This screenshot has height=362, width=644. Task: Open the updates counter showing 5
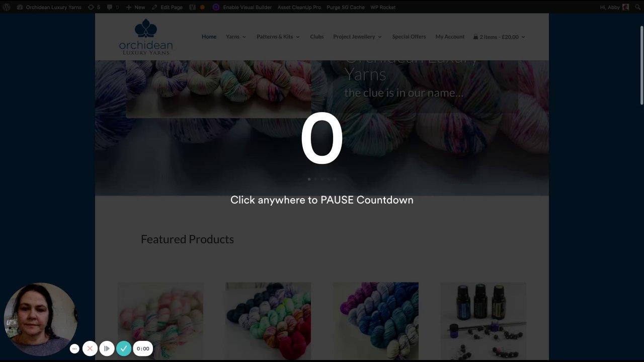[94, 7]
